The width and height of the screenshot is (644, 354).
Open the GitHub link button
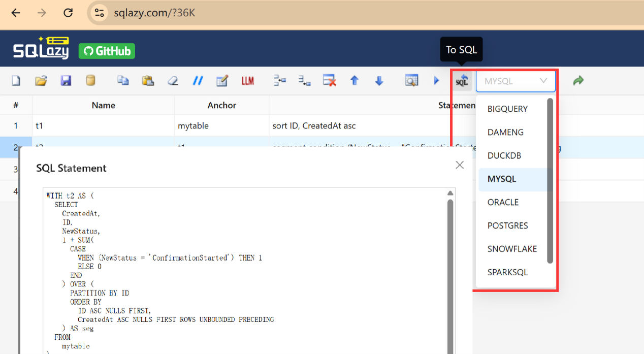tap(107, 51)
